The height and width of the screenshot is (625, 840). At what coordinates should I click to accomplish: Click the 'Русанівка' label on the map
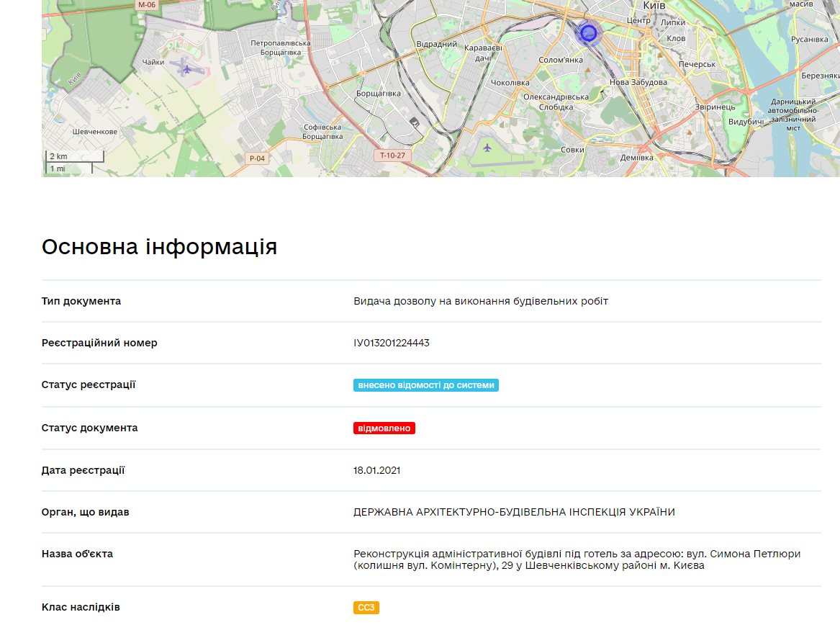809,39
